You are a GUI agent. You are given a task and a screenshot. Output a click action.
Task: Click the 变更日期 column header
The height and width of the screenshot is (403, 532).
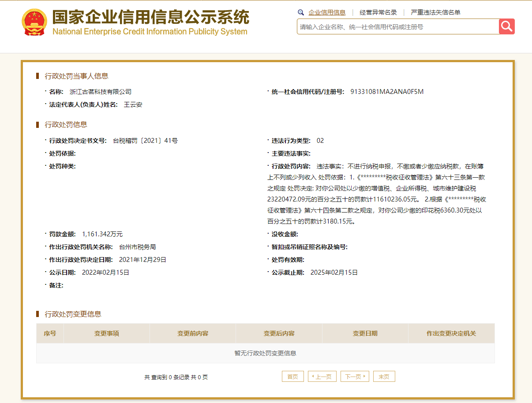(x=365, y=333)
